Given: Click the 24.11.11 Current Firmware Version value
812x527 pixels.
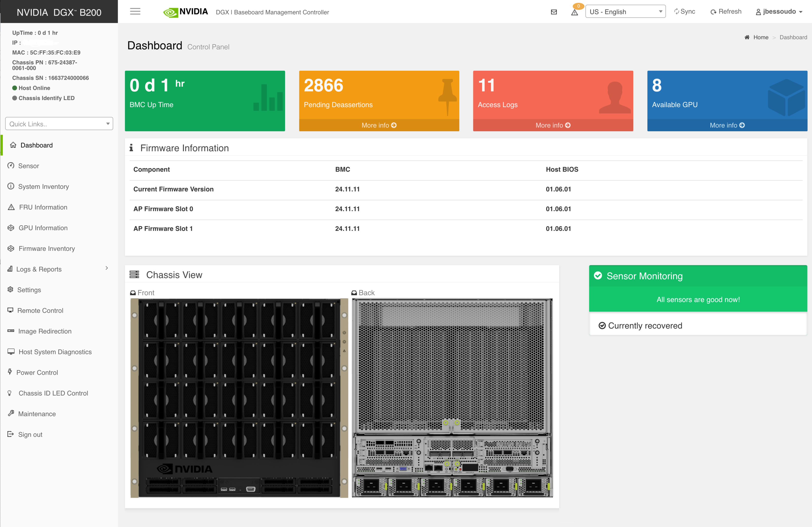Looking at the screenshot, I should tap(347, 189).
